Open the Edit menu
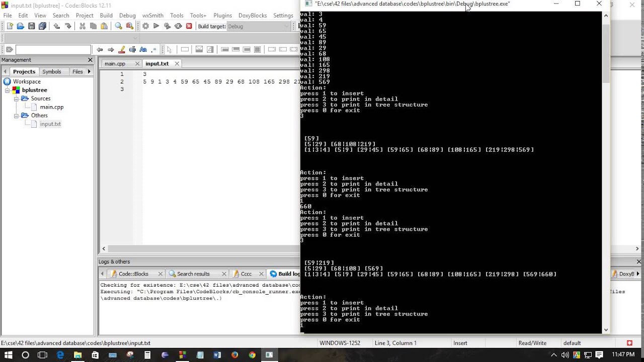The width and height of the screenshot is (644, 362). pyautogui.click(x=23, y=16)
